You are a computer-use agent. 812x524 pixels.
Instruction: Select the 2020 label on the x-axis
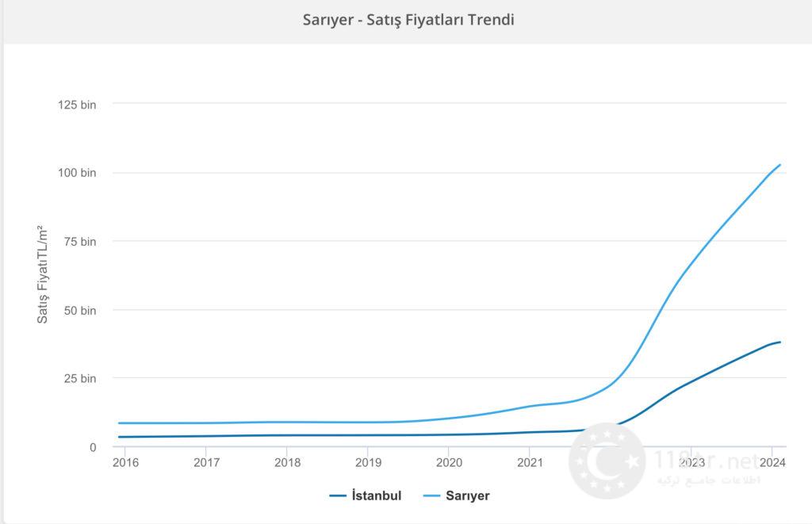click(x=449, y=462)
